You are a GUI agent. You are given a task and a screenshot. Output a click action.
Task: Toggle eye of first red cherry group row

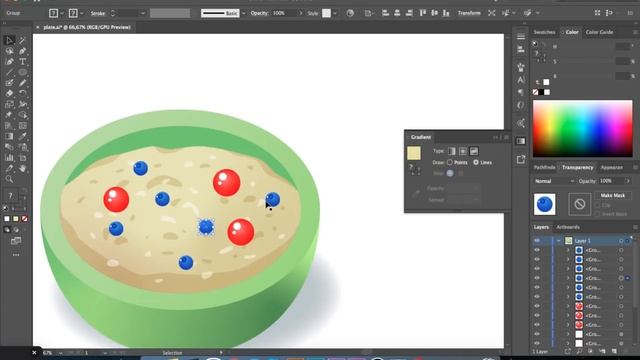(537, 306)
